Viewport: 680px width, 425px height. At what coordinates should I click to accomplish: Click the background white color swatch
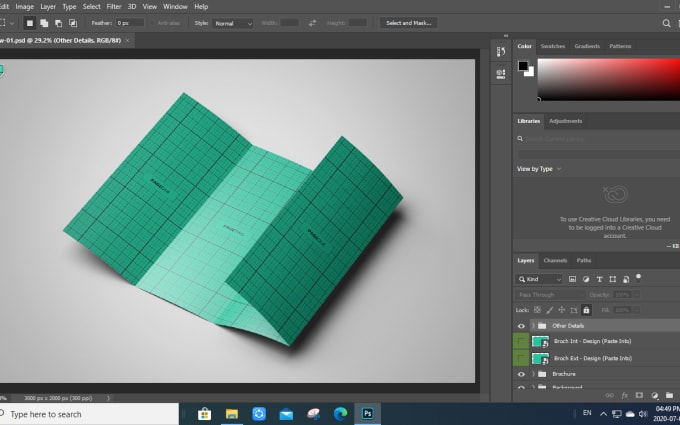pos(531,73)
